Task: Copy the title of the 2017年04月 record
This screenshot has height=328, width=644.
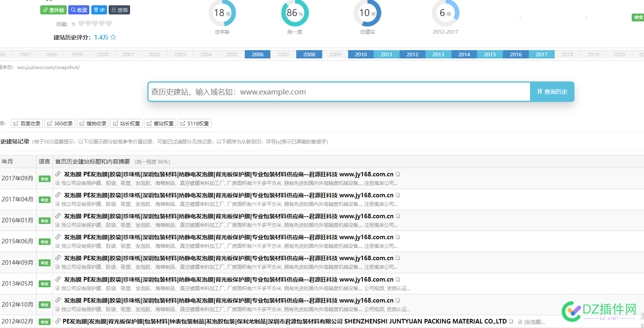Action: tap(398, 195)
